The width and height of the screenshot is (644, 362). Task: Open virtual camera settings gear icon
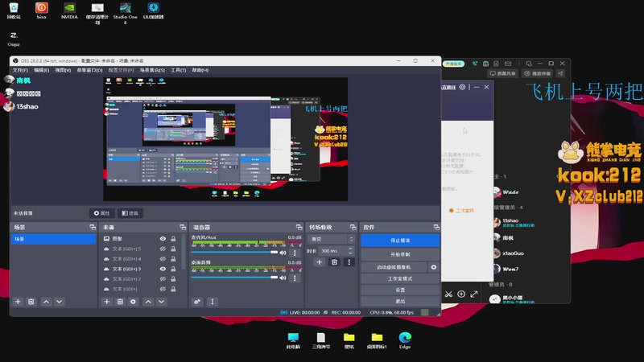click(434, 267)
